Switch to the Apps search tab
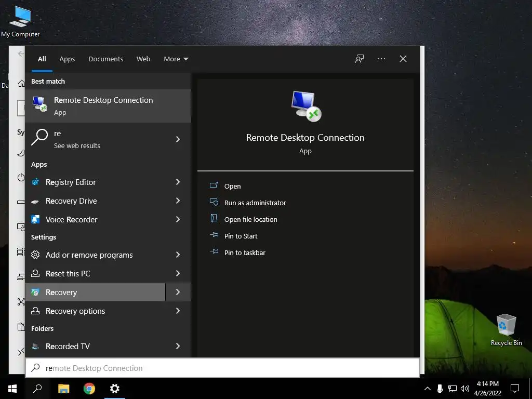This screenshot has width=532, height=399. coord(67,59)
